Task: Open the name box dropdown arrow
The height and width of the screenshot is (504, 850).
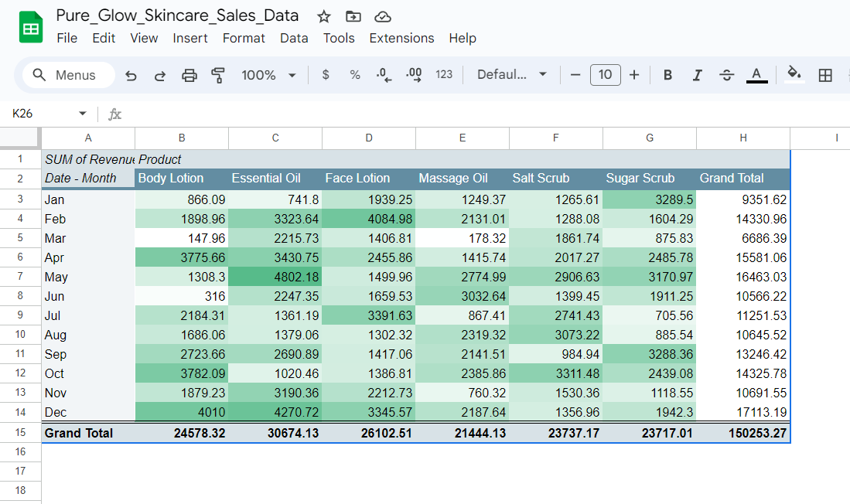Action: 83,114
